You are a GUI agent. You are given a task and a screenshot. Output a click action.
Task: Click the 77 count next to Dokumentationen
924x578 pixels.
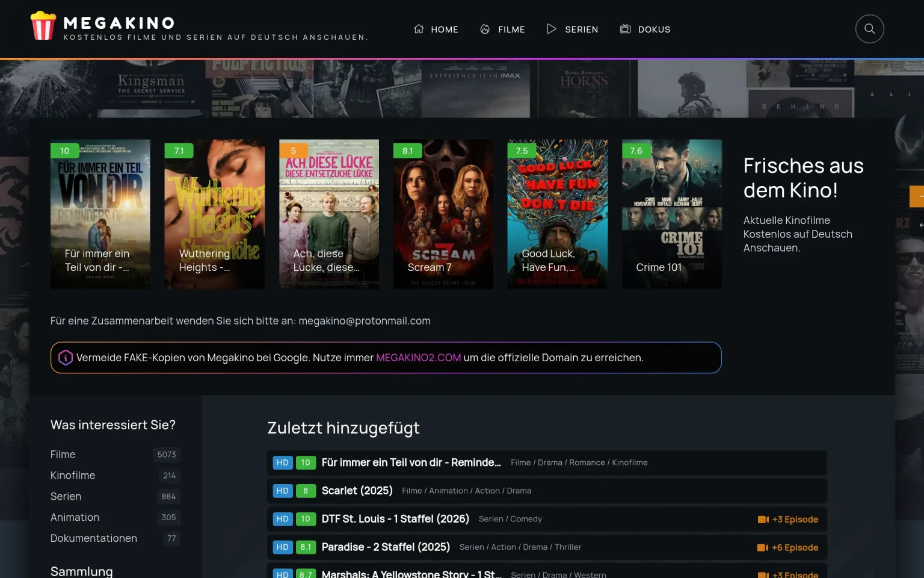[x=172, y=538]
